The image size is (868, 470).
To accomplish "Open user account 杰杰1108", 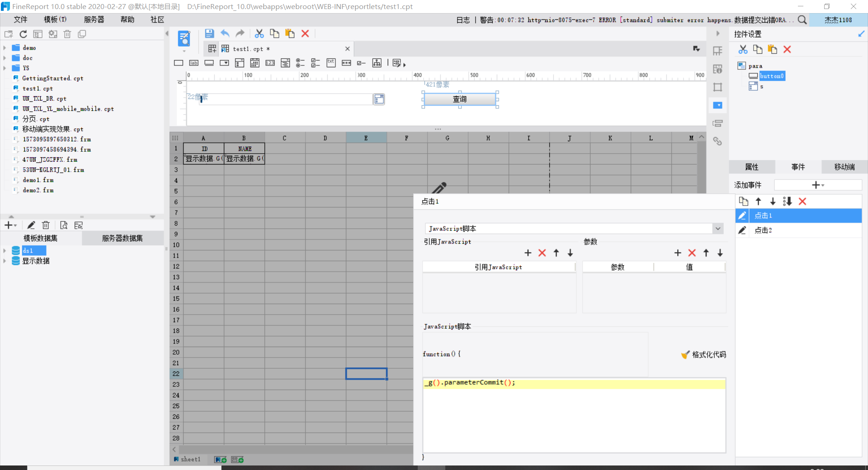I will click(x=838, y=20).
